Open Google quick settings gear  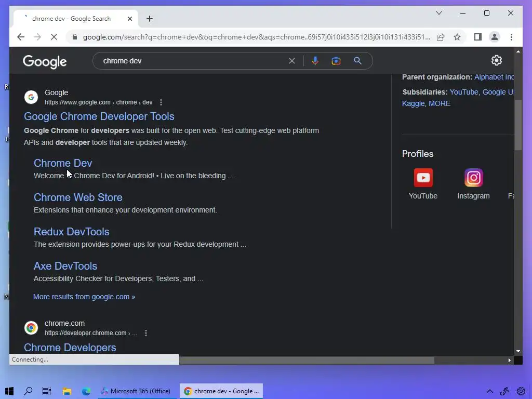496,60
